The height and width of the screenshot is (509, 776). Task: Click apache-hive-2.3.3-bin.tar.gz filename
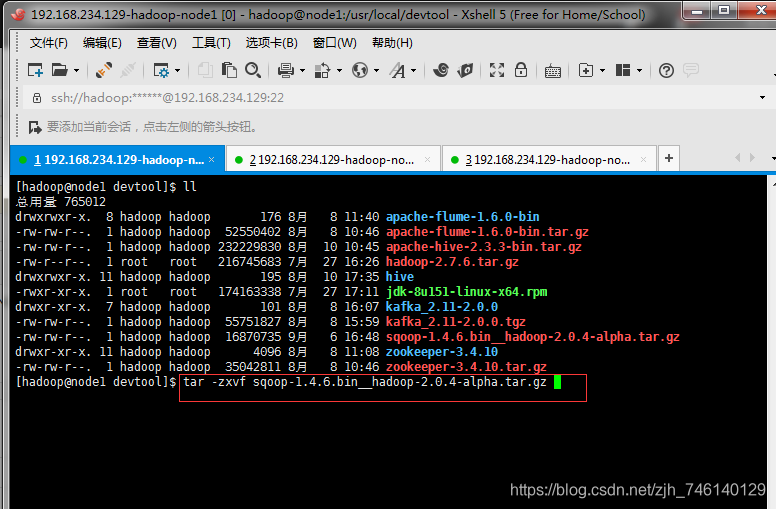click(484, 247)
